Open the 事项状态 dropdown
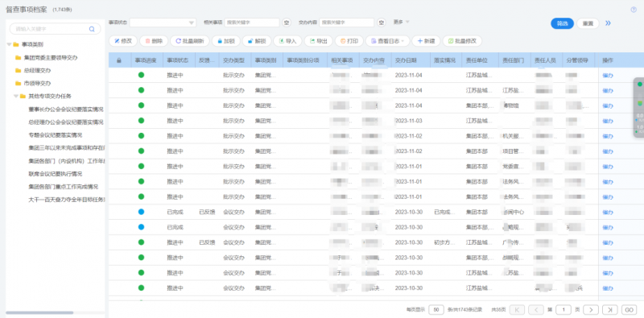The height and width of the screenshot is (318, 644). 163,23
